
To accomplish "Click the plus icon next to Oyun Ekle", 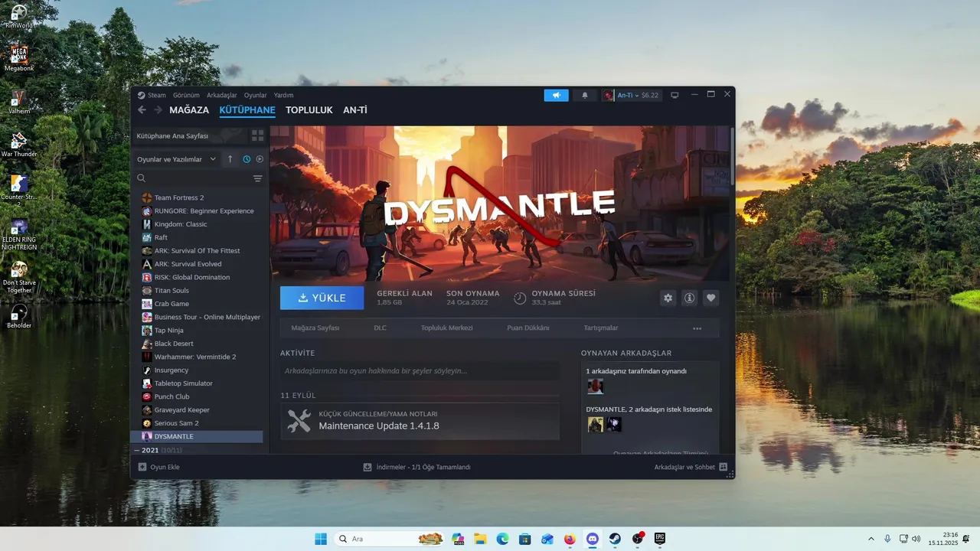I will point(142,467).
